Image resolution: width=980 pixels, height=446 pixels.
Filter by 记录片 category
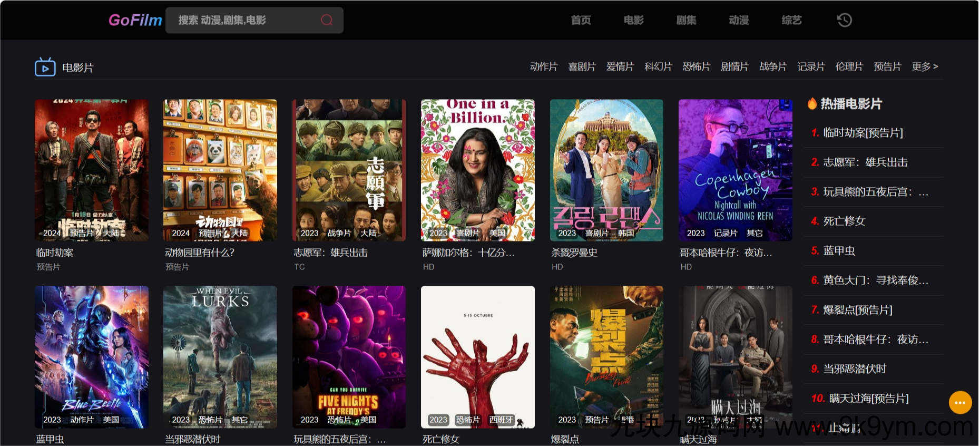pos(811,66)
